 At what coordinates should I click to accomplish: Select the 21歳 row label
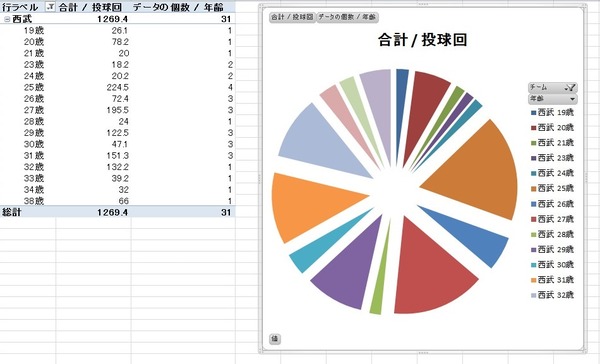click(34, 53)
